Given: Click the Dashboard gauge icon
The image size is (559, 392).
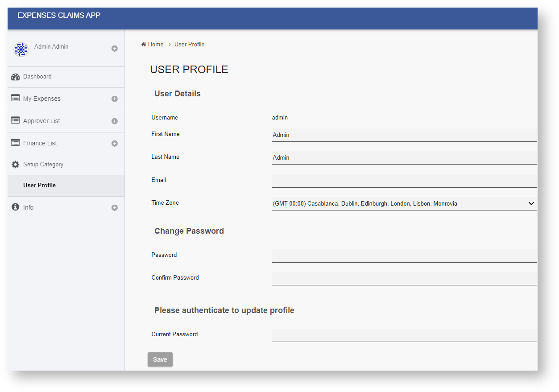Looking at the screenshot, I should tap(16, 77).
